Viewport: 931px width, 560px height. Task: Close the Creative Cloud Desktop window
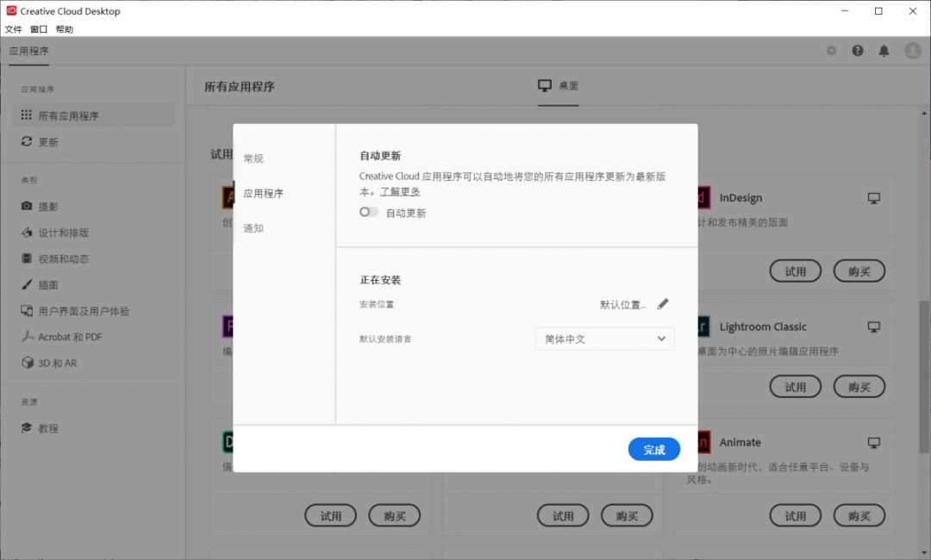point(913,10)
